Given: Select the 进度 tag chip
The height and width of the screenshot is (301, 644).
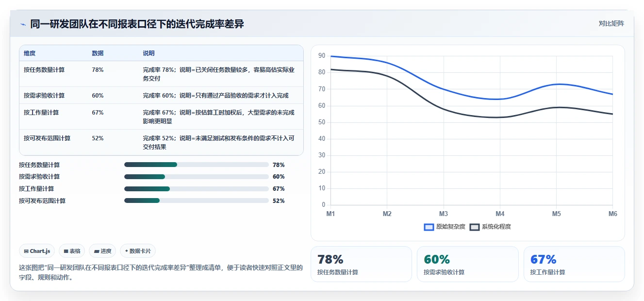Looking at the screenshot, I should [102, 251].
